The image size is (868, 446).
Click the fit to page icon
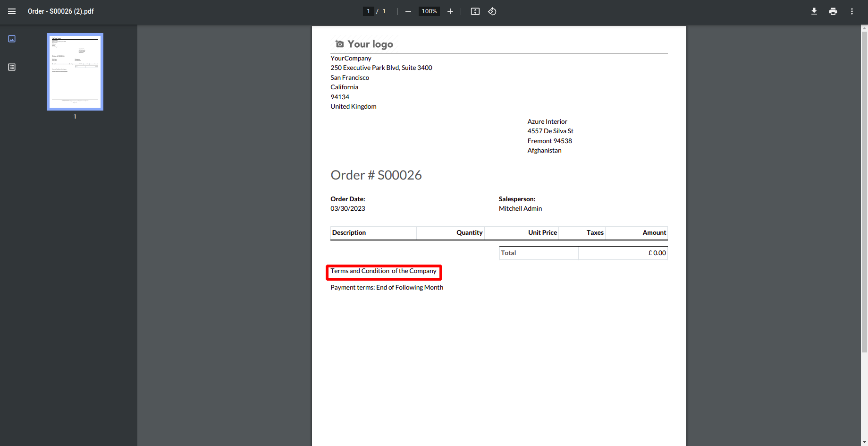point(475,11)
